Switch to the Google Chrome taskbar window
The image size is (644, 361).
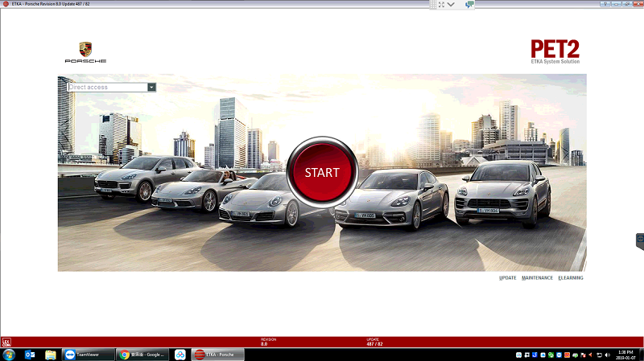click(x=142, y=355)
